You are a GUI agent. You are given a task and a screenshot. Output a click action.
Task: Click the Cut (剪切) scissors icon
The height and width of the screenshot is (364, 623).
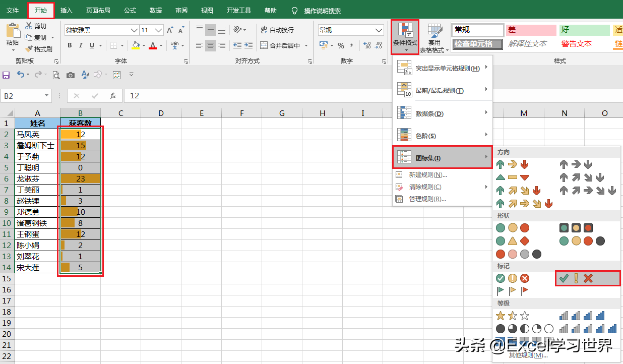pyautogui.click(x=29, y=26)
